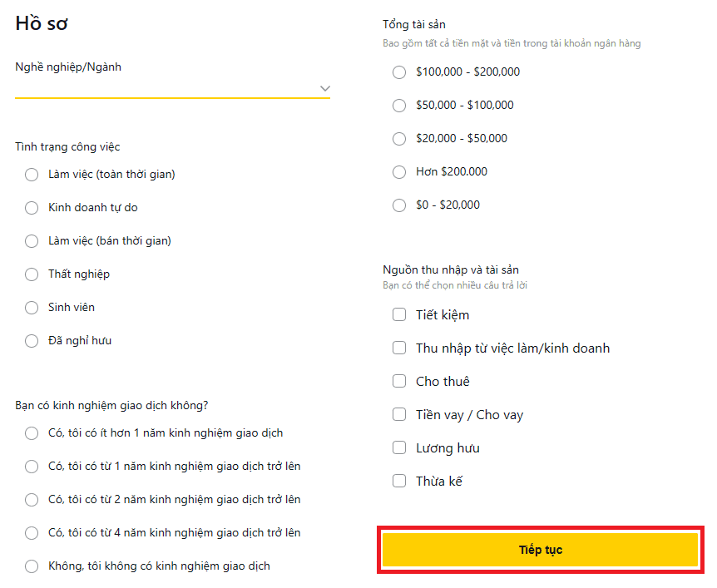Pick Hơn $200.000 assets option
This screenshot has height=588, width=717.
point(399,172)
